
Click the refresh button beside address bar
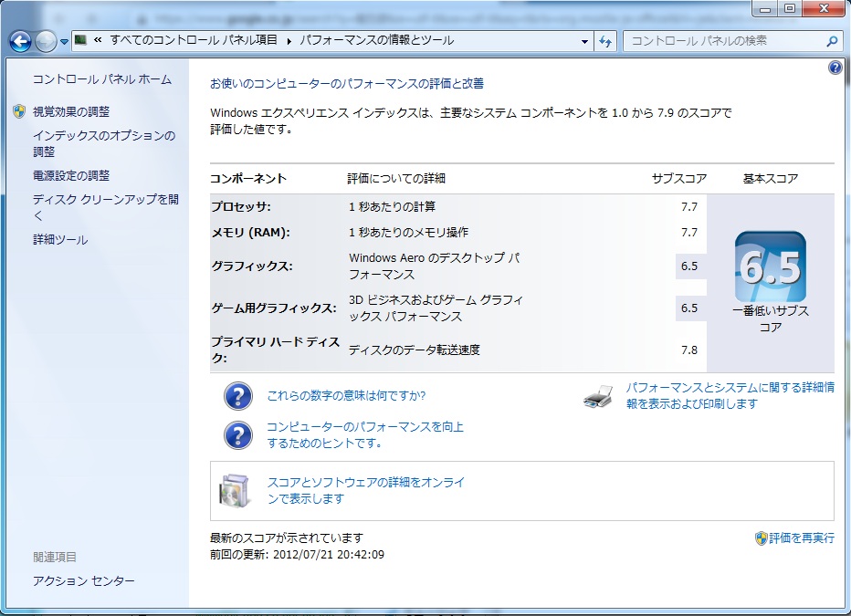pyautogui.click(x=605, y=41)
